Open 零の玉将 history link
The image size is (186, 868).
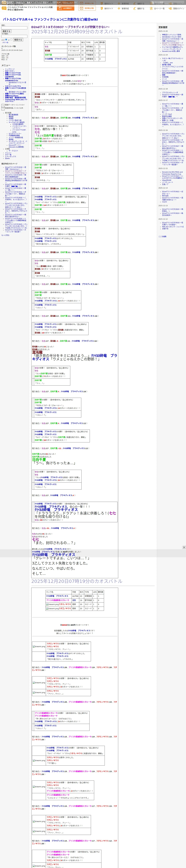165,196
